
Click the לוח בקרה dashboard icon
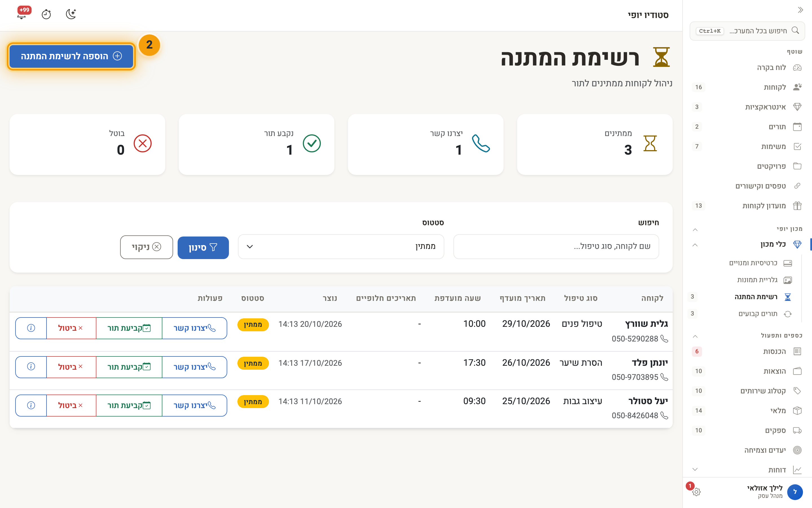[797, 67]
